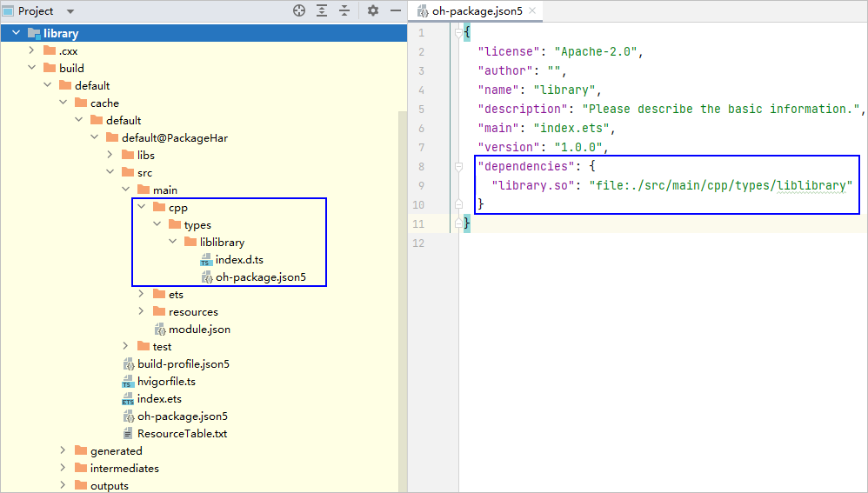
Task: Select module.json in the tree
Action: click(199, 329)
